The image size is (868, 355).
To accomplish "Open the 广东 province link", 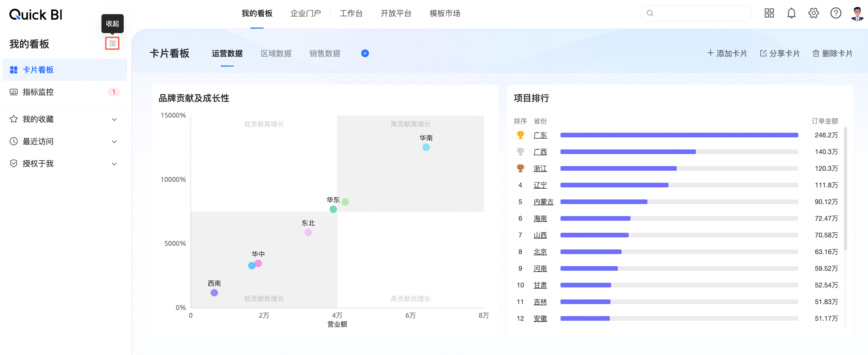I will pos(540,135).
